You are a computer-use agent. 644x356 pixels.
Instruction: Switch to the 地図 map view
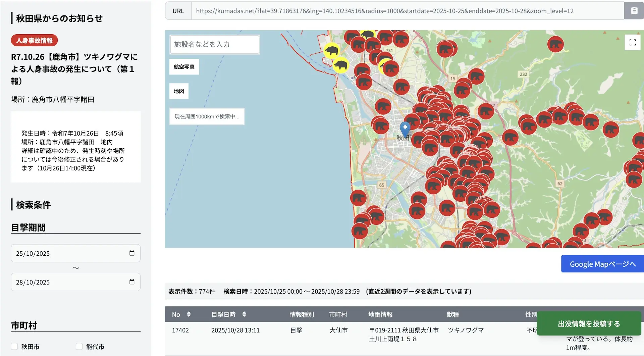coord(179,91)
